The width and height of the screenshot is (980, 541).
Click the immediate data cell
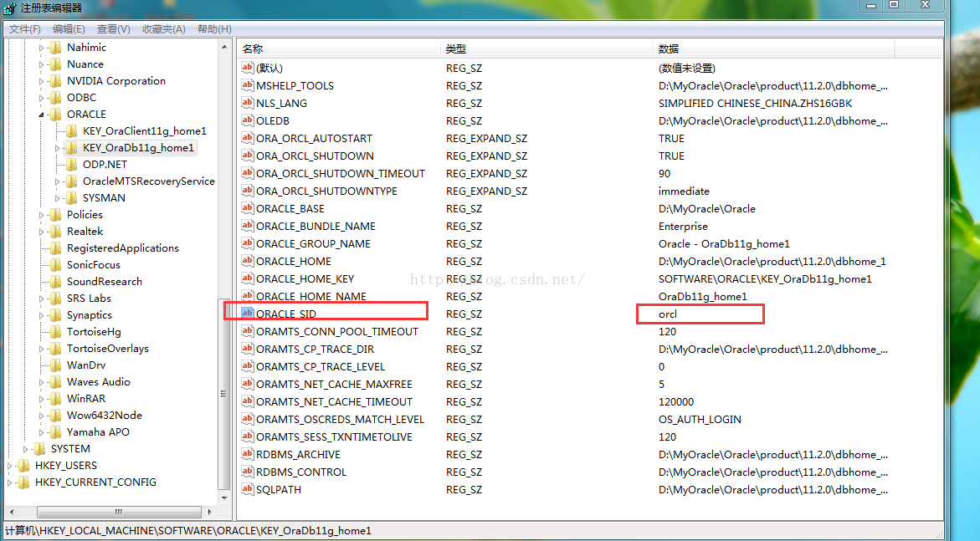[x=684, y=191]
